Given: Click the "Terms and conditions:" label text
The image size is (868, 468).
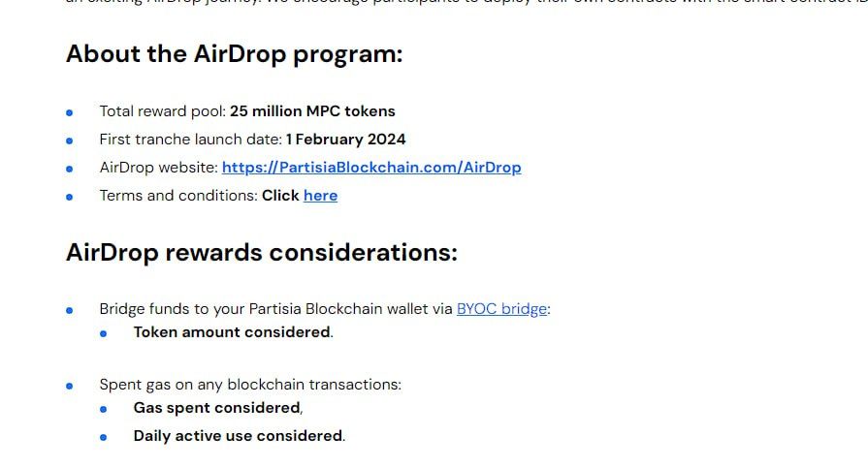Looking at the screenshot, I should pos(177,196).
